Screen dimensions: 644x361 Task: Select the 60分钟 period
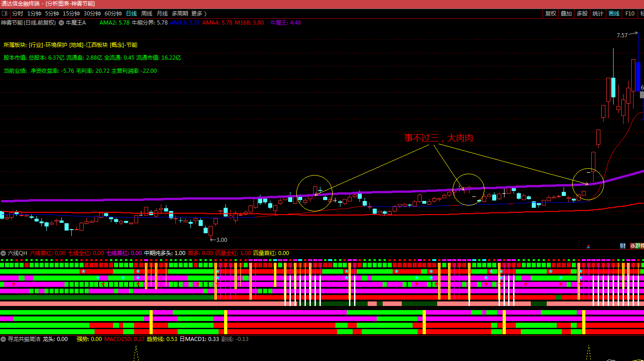(113, 14)
